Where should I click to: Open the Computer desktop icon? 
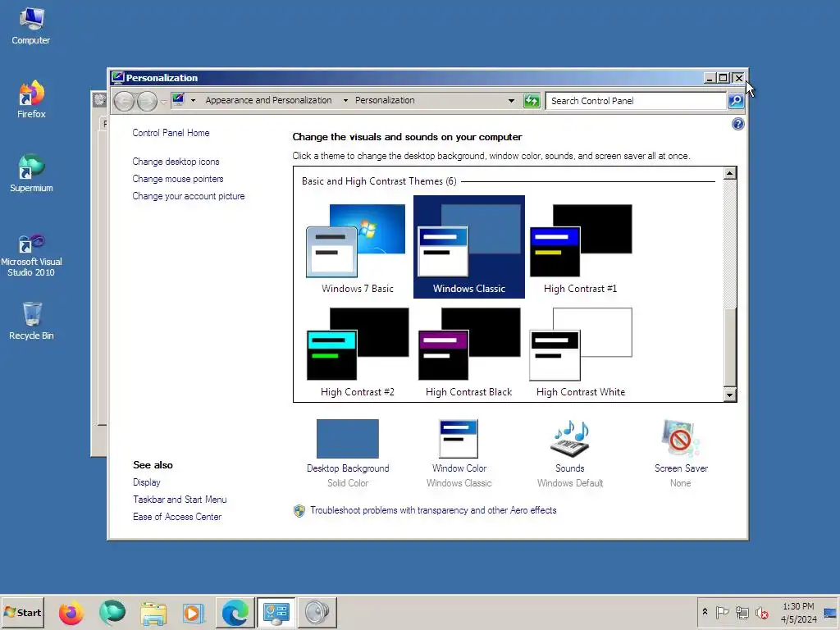(x=31, y=27)
